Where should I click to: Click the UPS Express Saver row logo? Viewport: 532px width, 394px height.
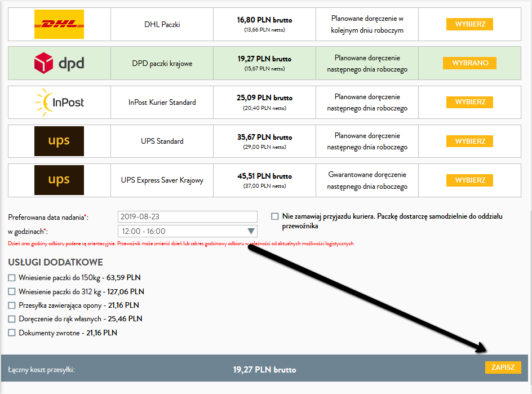(59, 180)
